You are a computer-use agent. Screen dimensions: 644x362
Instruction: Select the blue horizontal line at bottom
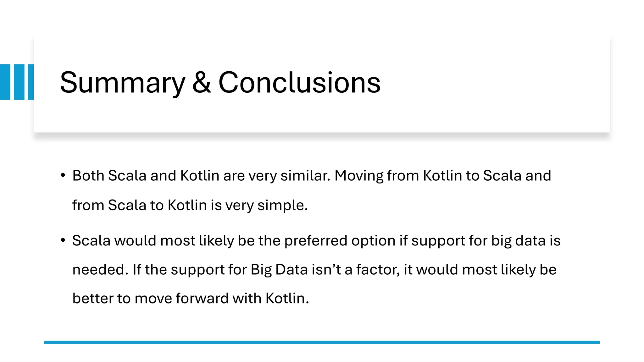(x=322, y=342)
